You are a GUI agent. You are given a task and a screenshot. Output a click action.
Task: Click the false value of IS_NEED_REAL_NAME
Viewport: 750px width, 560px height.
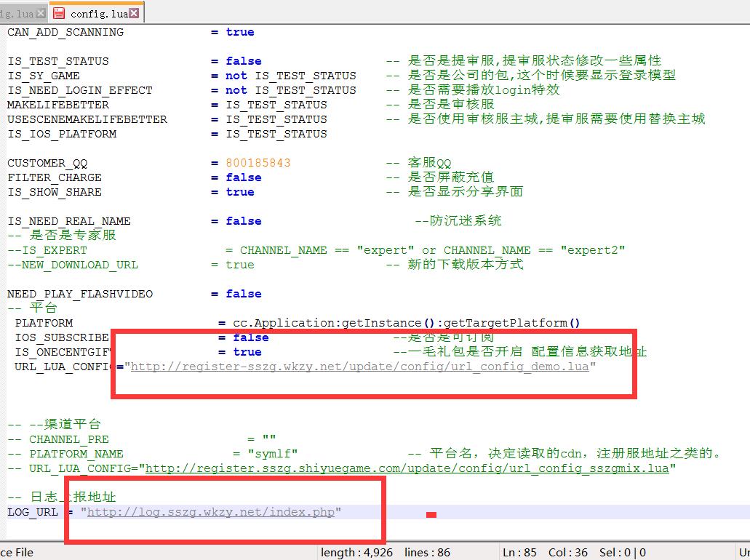[x=243, y=221]
